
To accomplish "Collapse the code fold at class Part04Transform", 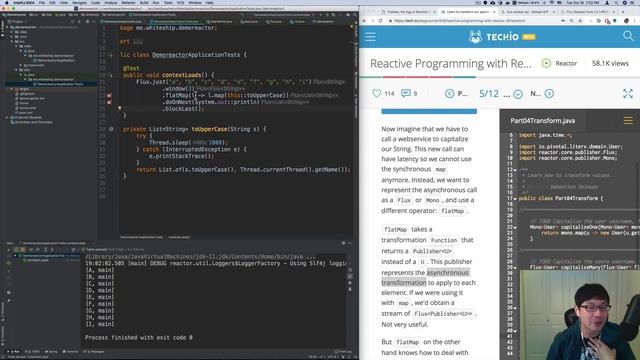I will [515, 198].
